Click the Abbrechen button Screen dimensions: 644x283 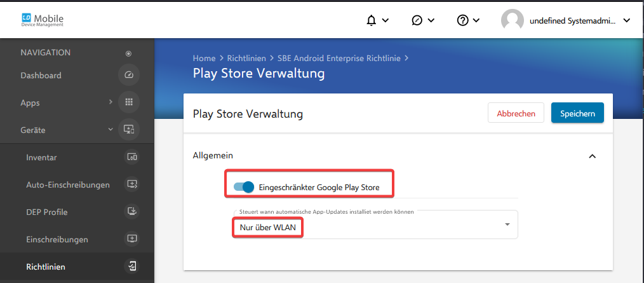coord(516,113)
